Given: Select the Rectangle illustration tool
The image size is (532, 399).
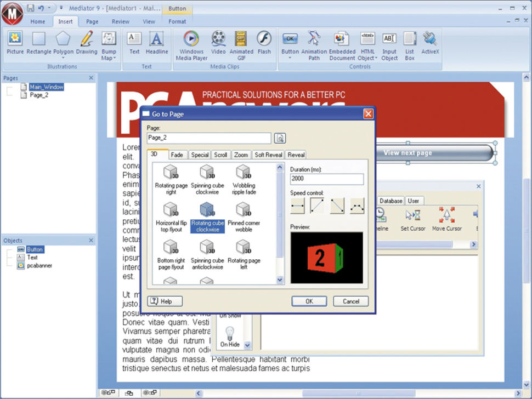Looking at the screenshot, I should [x=39, y=42].
